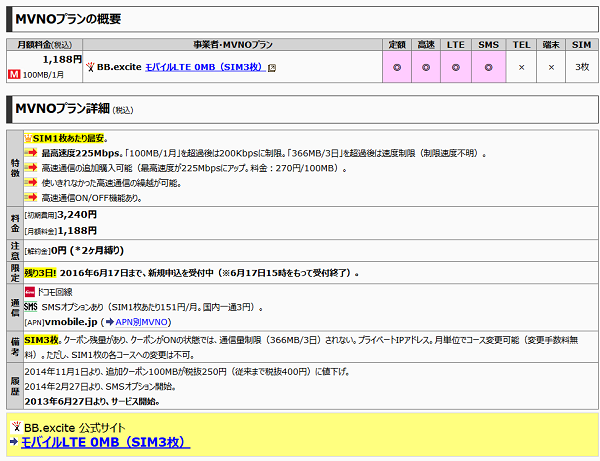Image resolution: width=600 pixels, height=461 pixels.
Task: Click the arrow icon beside 高速通信の追加購入可能
Action: pyautogui.click(x=31, y=168)
